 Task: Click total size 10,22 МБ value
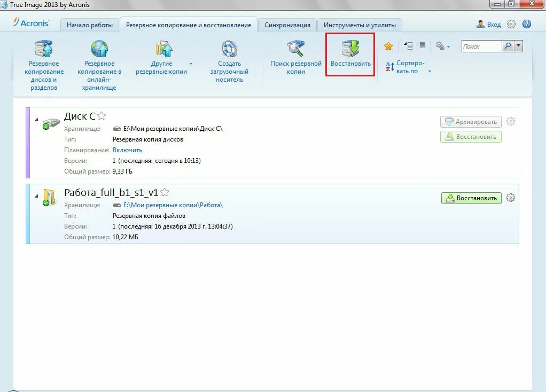pyautogui.click(x=126, y=237)
